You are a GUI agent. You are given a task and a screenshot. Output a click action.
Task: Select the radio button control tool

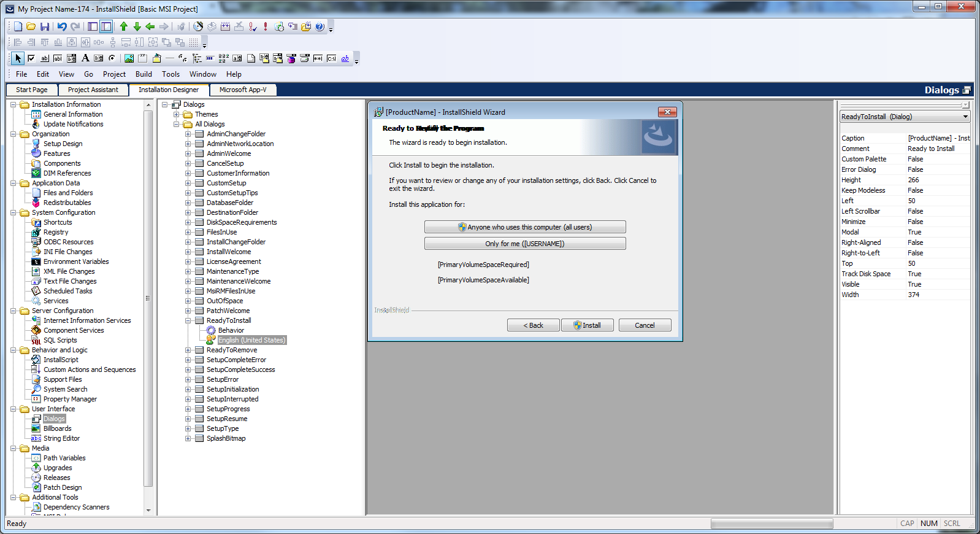click(112, 58)
